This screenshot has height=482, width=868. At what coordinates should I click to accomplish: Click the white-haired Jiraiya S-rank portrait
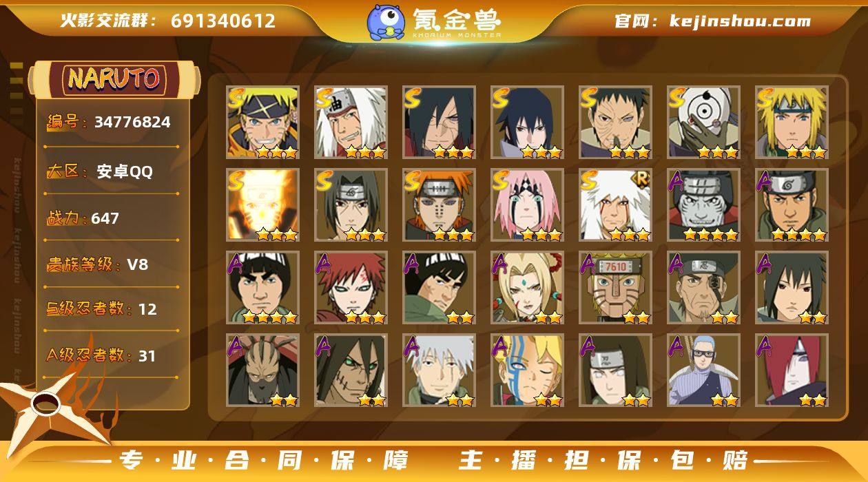pyautogui.click(x=351, y=122)
